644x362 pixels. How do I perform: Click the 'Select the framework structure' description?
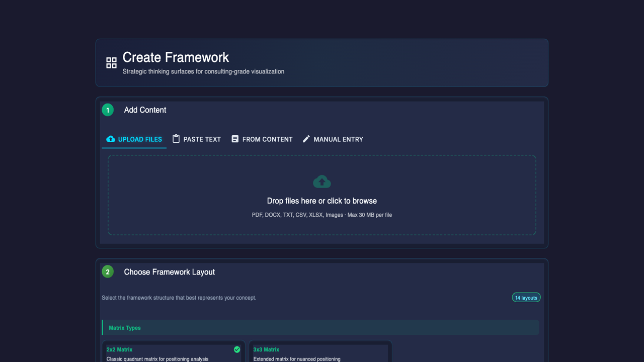click(x=179, y=298)
